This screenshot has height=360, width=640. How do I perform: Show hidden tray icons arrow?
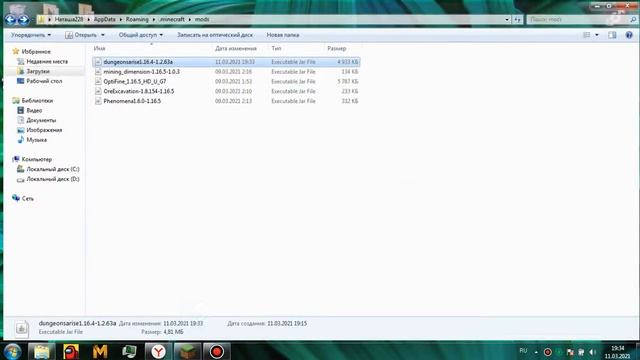click(536, 352)
